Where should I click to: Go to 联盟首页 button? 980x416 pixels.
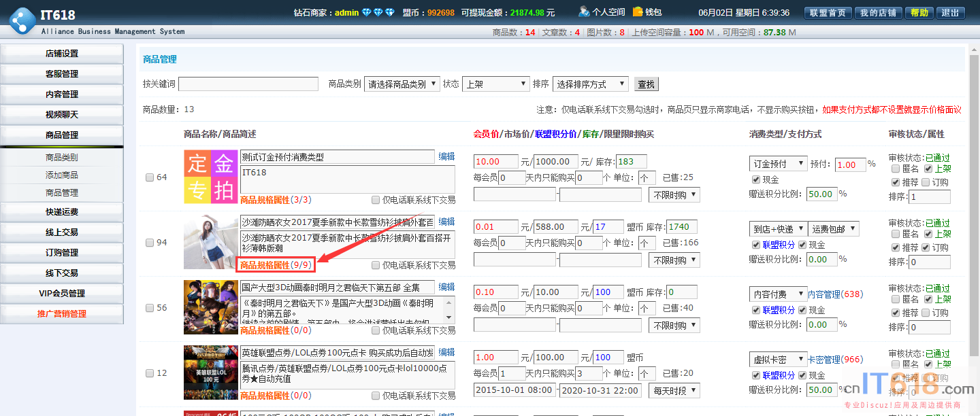click(x=828, y=13)
